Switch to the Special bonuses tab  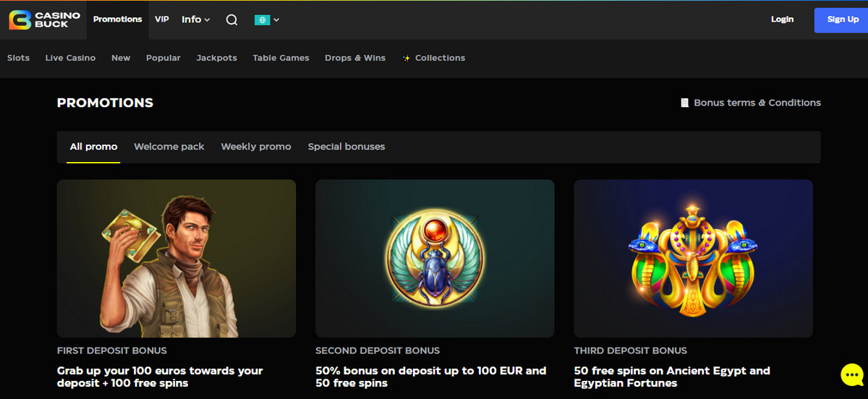coord(346,147)
